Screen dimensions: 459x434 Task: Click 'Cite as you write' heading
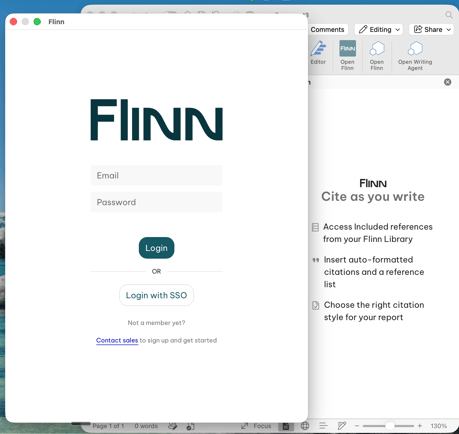point(373,196)
